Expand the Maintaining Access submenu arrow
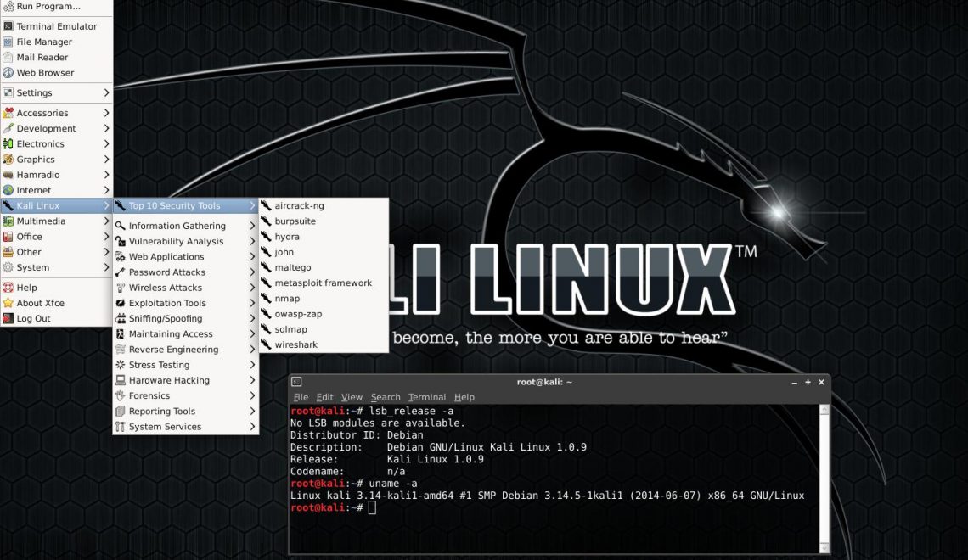The width and height of the screenshot is (968, 560). point(252,333)
